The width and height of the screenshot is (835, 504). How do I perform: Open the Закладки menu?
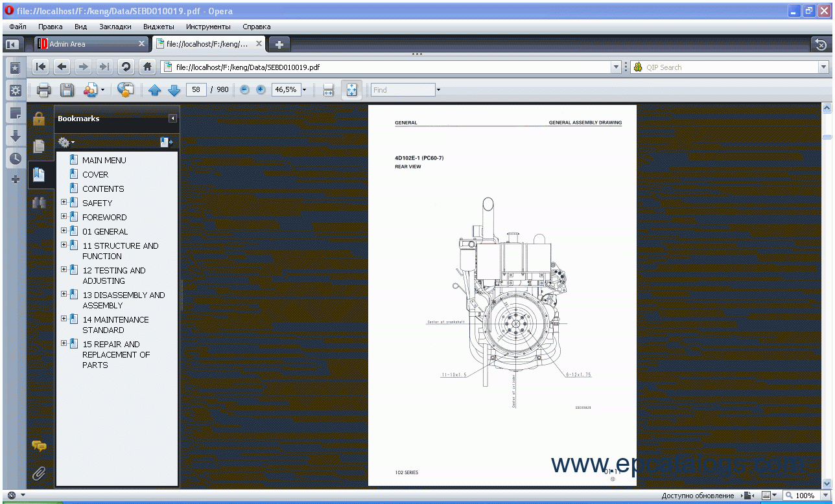(115, 27)
